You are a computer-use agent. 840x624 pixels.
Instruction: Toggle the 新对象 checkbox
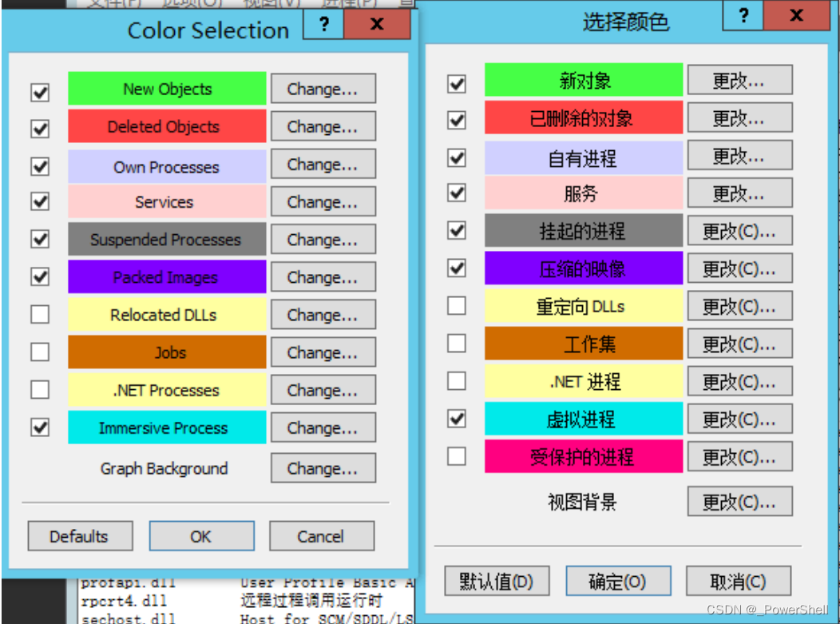point(457,84)
